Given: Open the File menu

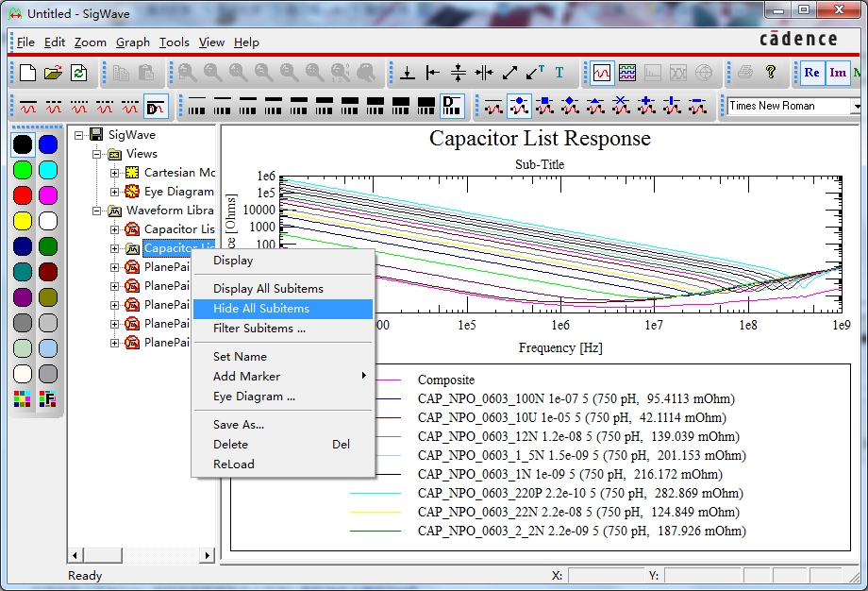Looking at the screenshot, I should coord(25,42).
